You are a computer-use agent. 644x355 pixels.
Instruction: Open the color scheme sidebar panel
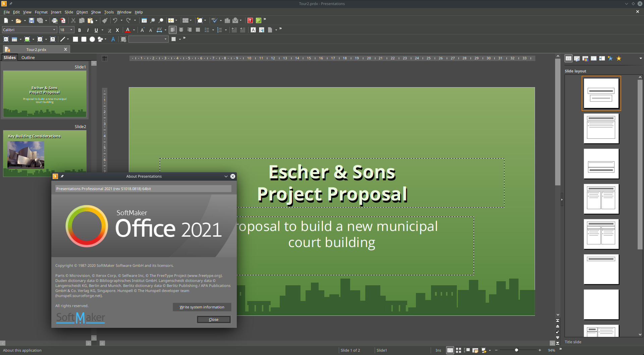click(x=585, y=58)
